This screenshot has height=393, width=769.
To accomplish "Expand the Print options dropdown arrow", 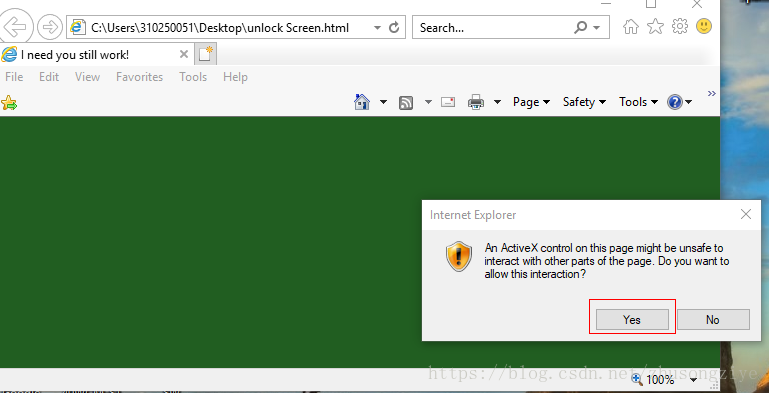I will pos(497,102).
